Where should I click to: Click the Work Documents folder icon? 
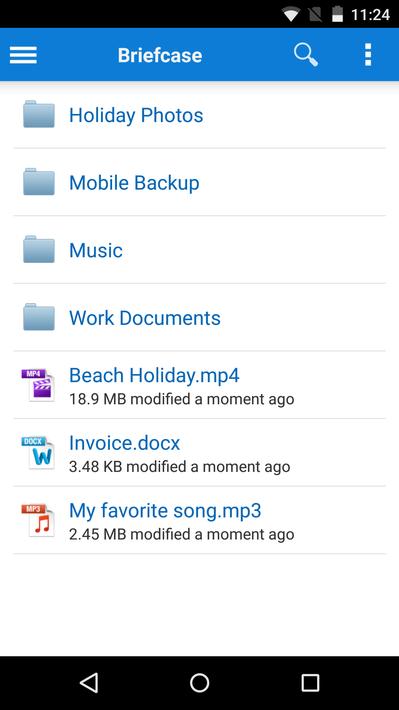coord(39,317)
